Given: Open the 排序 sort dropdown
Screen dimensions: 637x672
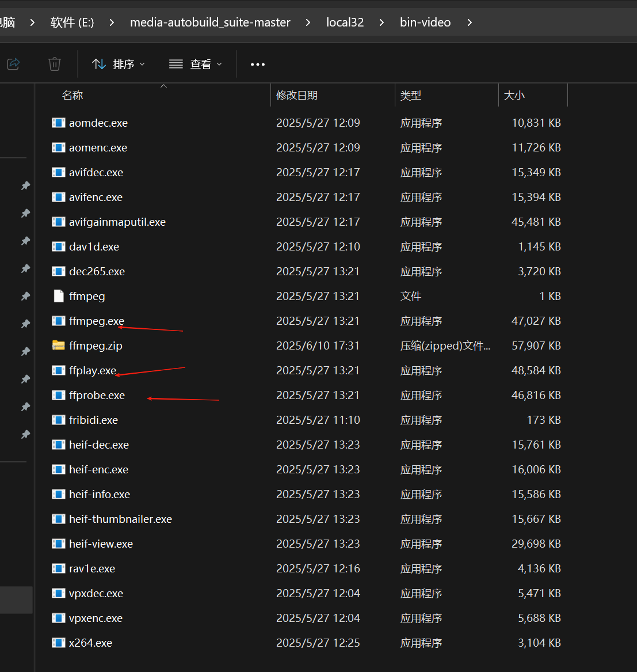Looking at the screenshot, I should coord(118,64).
